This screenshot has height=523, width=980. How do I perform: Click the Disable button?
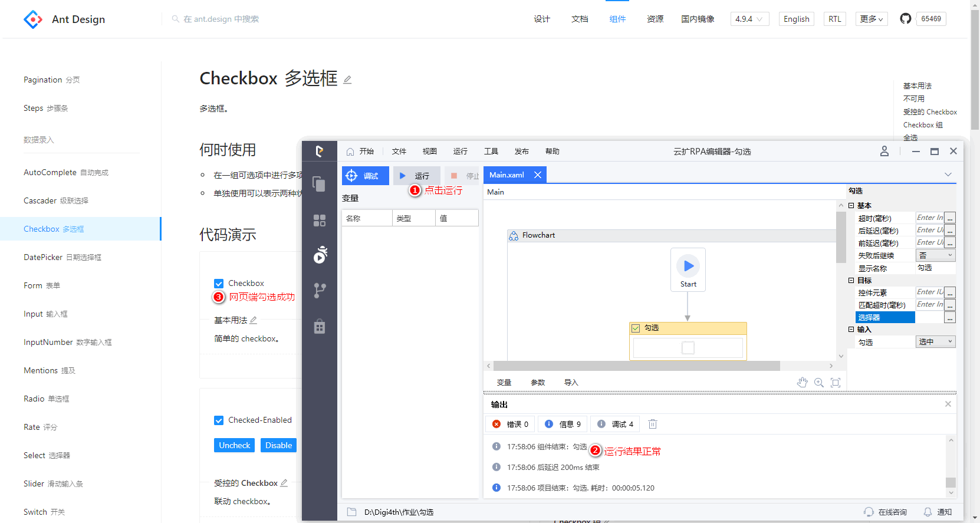[278, 445]
